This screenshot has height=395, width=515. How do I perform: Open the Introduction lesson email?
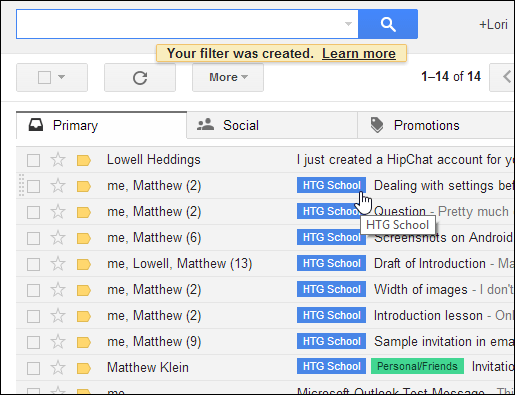tap(444, 316)
